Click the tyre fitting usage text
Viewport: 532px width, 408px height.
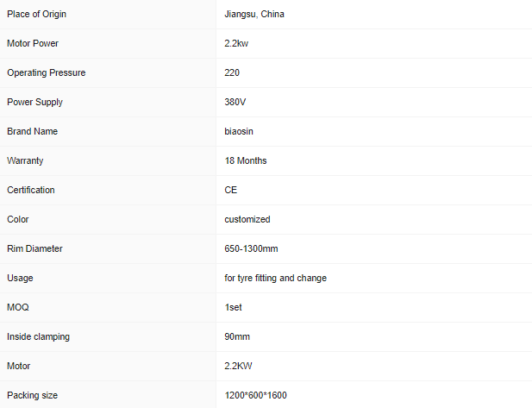[275, 278]
